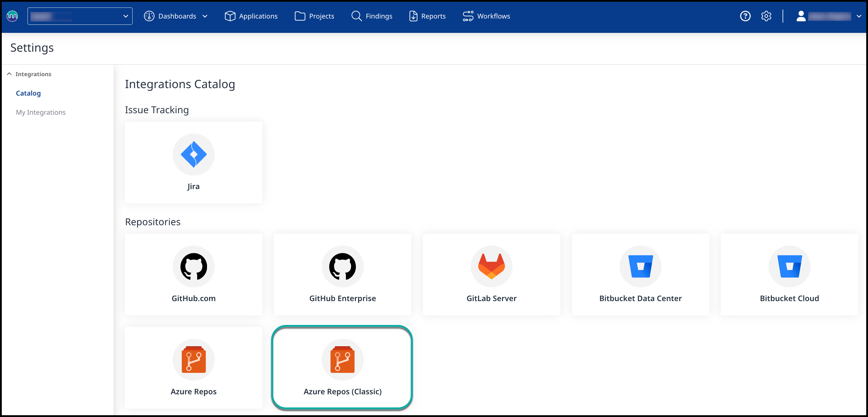The width and height of the screenshot is (868, 417).
Task: Select the GitHub Enterprise integration icon
Action: point(342,266)
